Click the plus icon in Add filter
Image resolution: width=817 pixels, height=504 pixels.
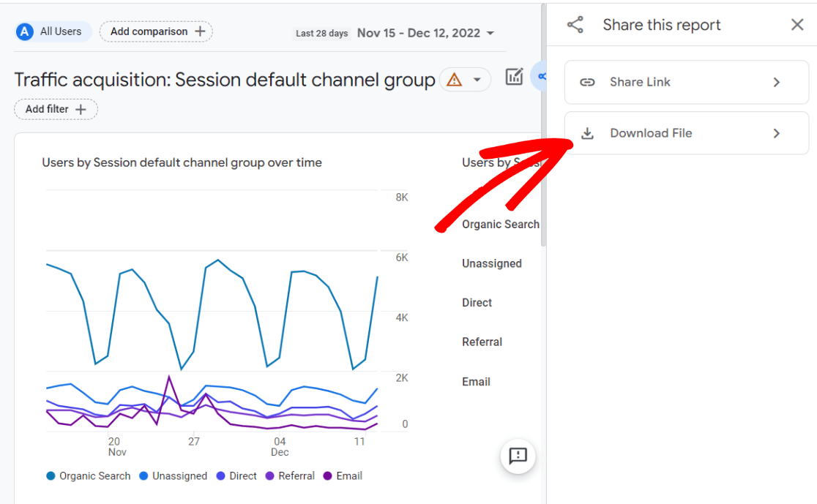[81, 109]
